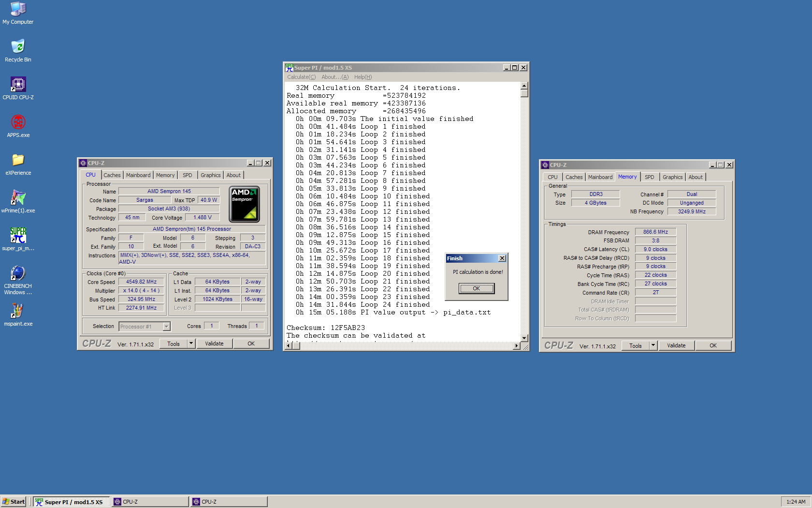Switch to About tab in left CPU-Z

click(x=233, y=175)
